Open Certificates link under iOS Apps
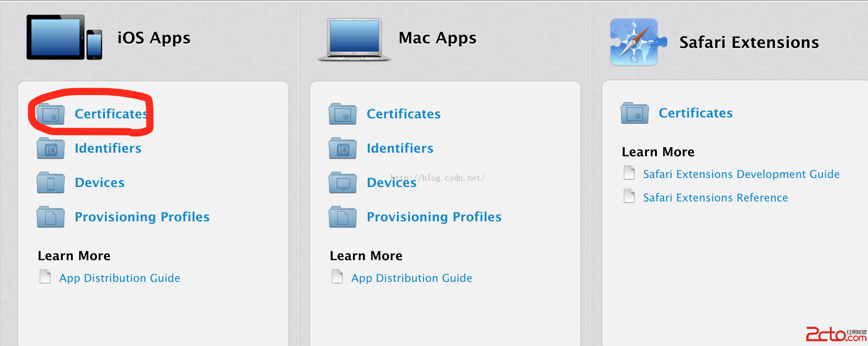 111,114
